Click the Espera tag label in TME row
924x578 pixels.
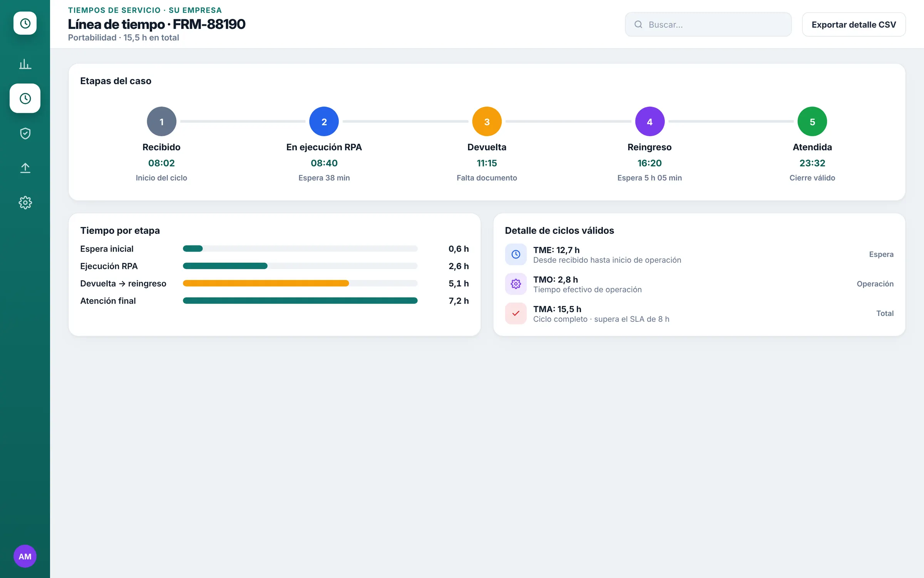point(881,254)
